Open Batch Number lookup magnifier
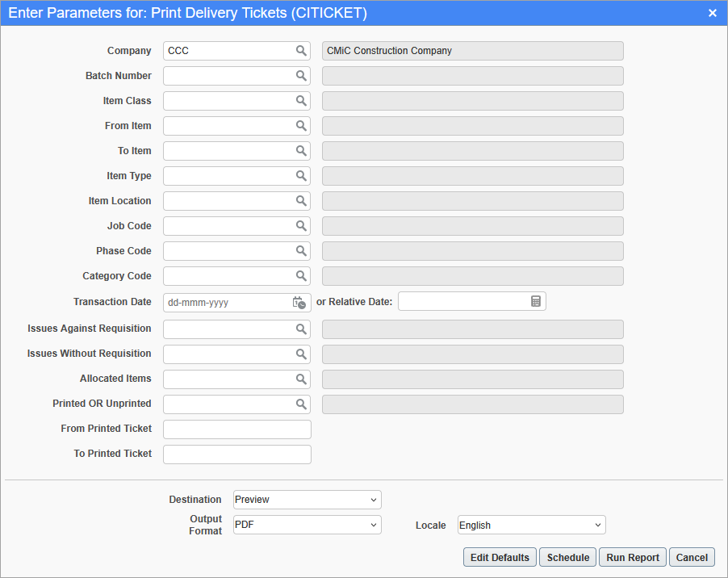Image resolution: width=728 pixels, height=578 pixels. pyautogui.click(x=301, y=76)
